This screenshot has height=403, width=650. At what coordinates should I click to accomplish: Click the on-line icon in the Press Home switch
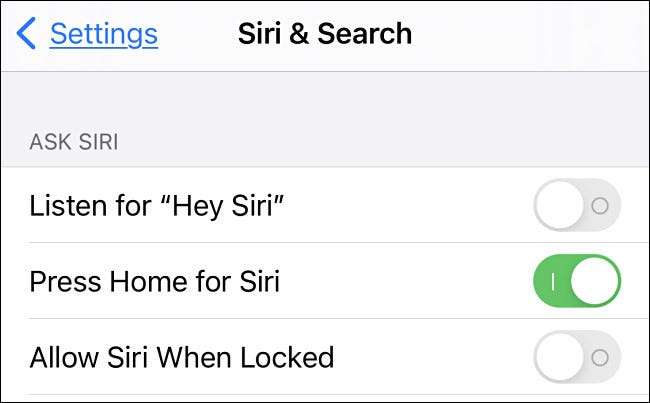tap(552, 281)
